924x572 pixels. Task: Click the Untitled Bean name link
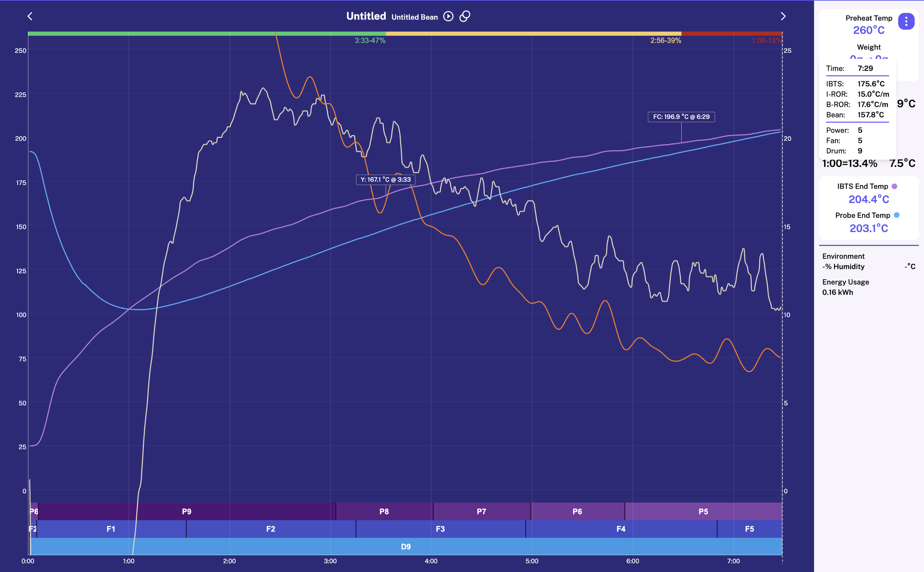click(414, 17)
